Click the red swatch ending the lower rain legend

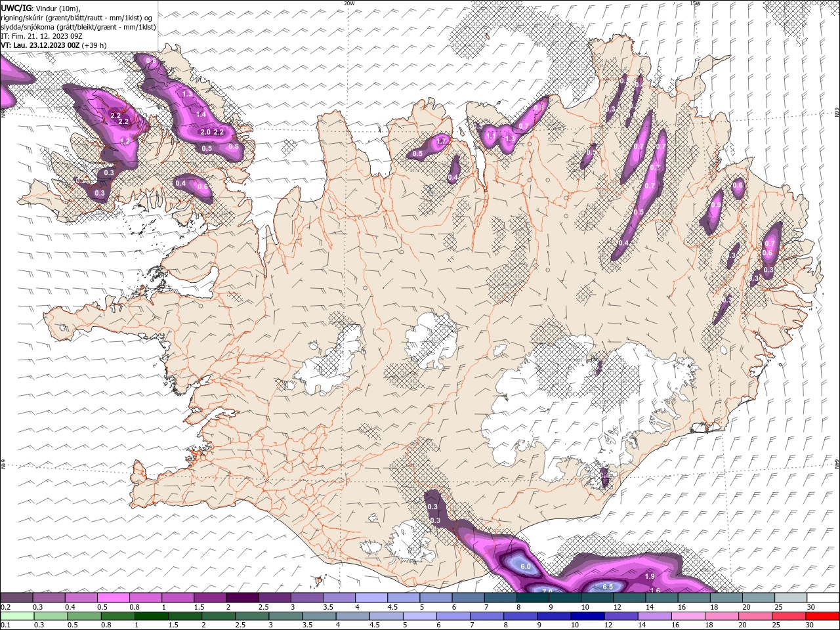pyautogui.click(x=822, y=616)
